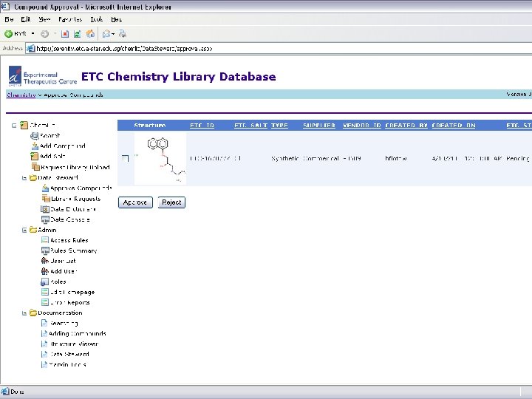Click the Print toolbar icon
532x399 pixels.
coord(123,33)
